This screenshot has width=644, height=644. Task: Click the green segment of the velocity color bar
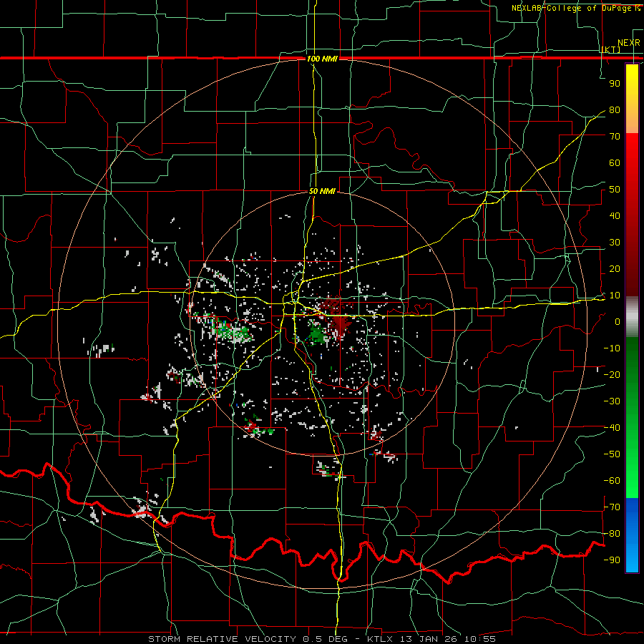pyautogui.click(x=632, y=418)
